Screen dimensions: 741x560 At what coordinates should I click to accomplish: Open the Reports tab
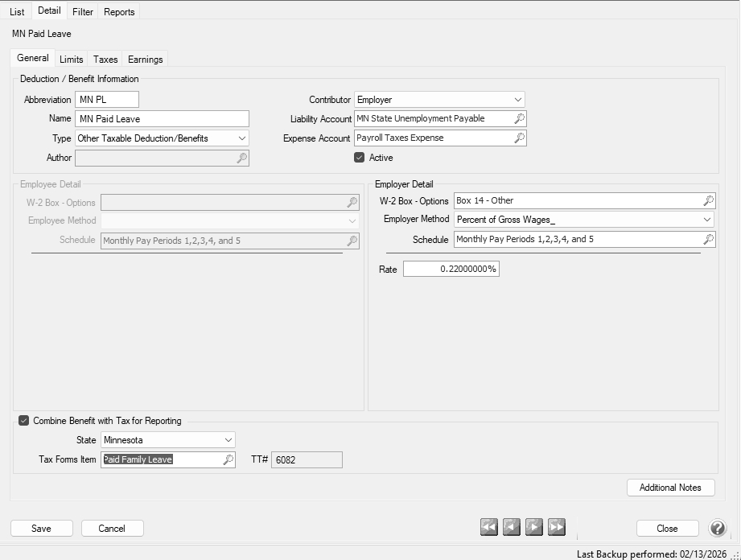coord(119,12)
